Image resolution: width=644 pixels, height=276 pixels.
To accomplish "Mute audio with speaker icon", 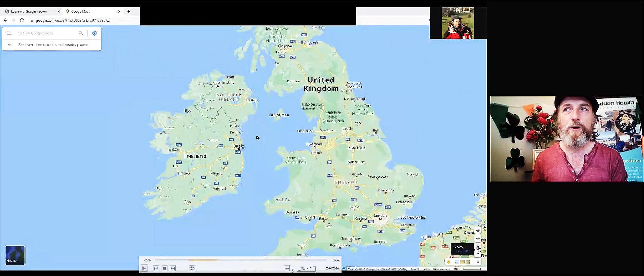I will [x=293, y=271].
